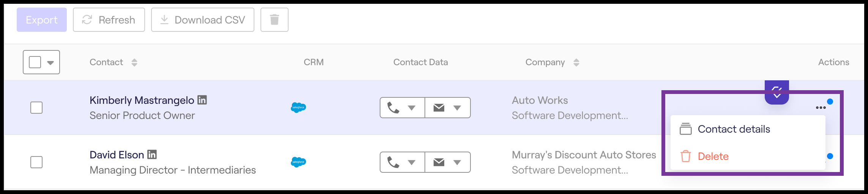Viewport: 868px width, 194px height.
Task: Expand the select-all dropdown arrow
Action: [x=51, y=63]
